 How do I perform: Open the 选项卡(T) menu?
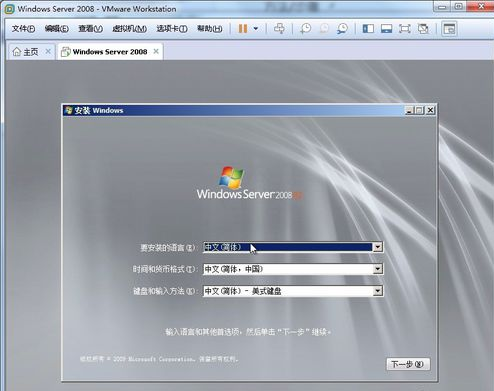coord(172,29)
